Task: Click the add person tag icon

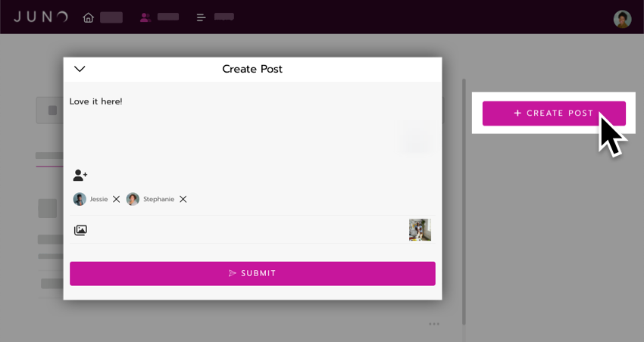Action: click(80, 176)
